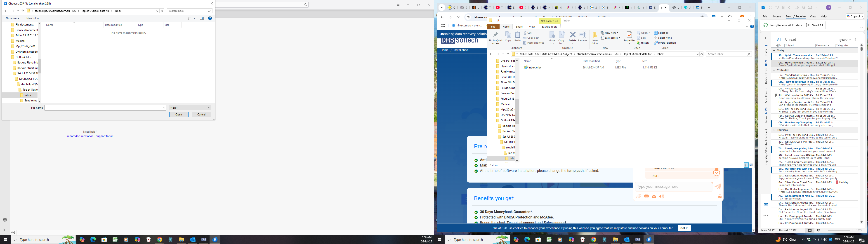The width and height of the screenshot is (868, 244).
Task: Click Invert selection in Explorer ribbon
Action: 665,43
